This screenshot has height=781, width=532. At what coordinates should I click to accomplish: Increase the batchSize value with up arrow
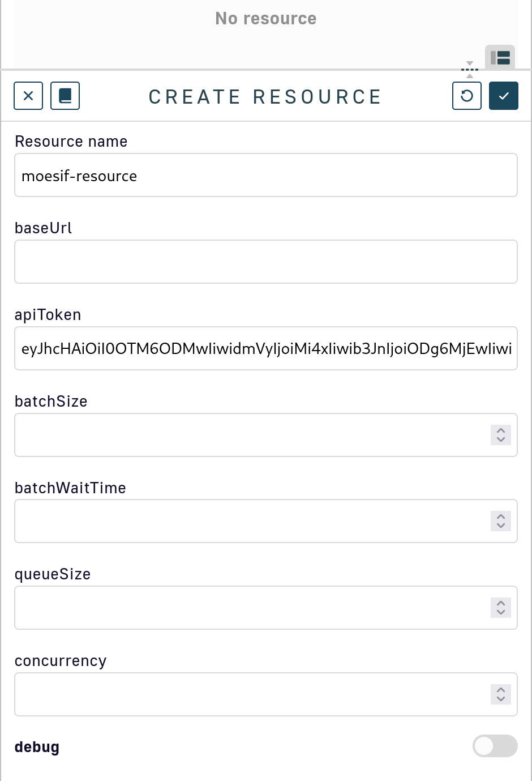pyautogui.click(x=501, y=430)
